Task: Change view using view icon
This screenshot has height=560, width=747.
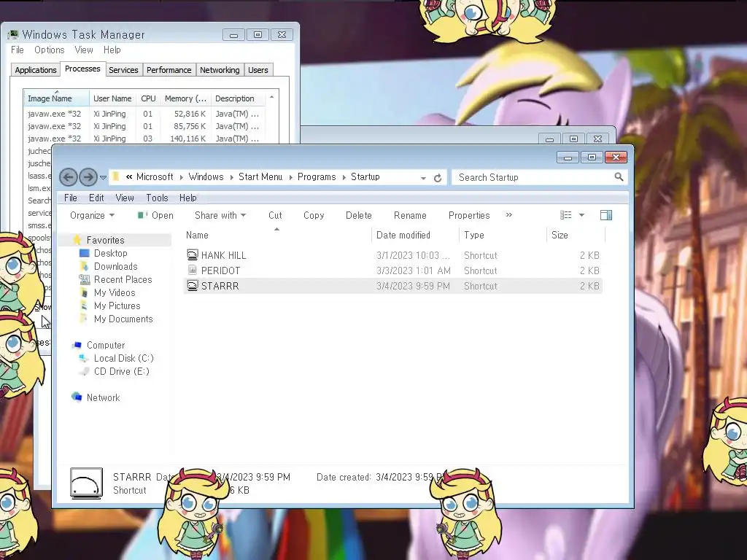Action: 565,215
